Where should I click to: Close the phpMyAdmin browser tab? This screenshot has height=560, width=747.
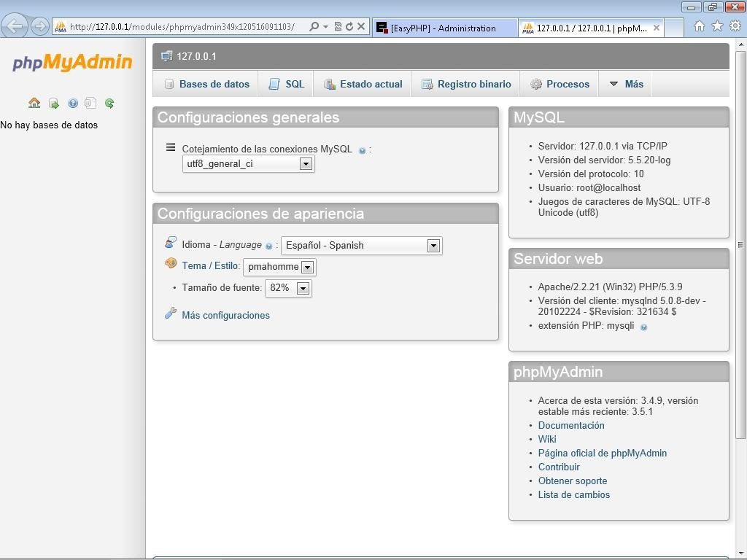pyautogui.click(x=656, y=28)
